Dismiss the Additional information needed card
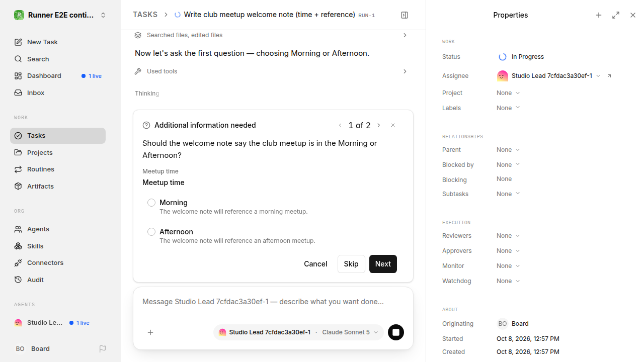 pyautogui.click(x=393, y=125)
